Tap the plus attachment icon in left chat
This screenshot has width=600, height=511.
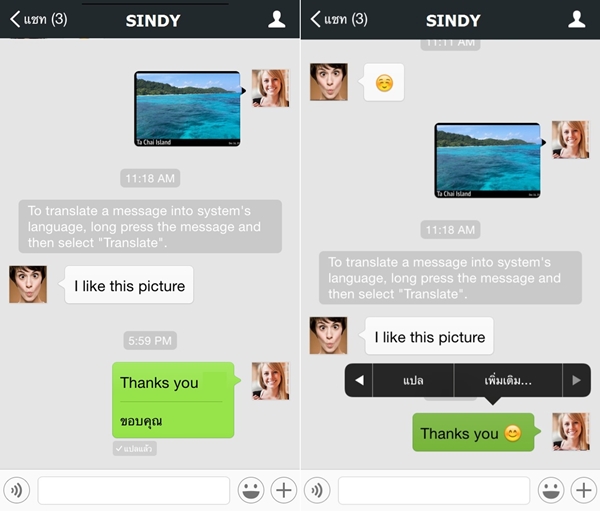(284, 490)
